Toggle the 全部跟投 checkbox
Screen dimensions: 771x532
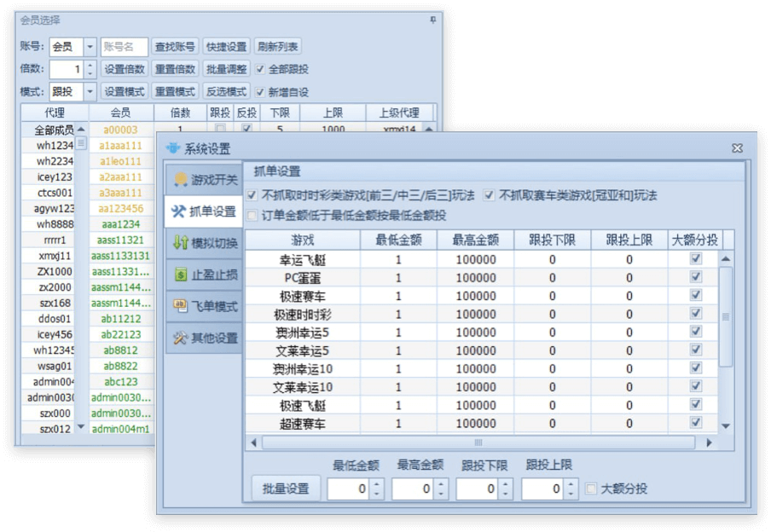(261, 69)
